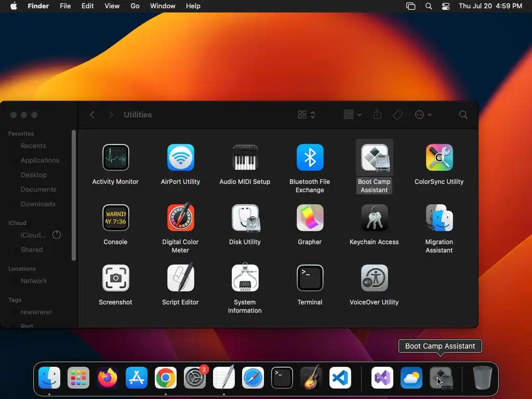Choose the Digital Color Meter app
Viewport: 532px width, 399px height.
[180, 217]
